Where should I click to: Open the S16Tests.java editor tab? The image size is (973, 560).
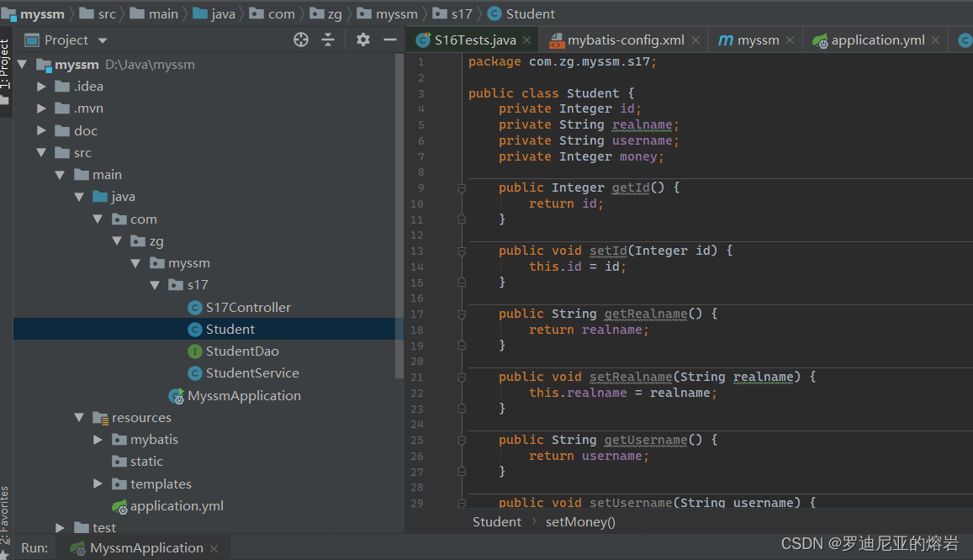pyautogui.click(x=474, y=40)
